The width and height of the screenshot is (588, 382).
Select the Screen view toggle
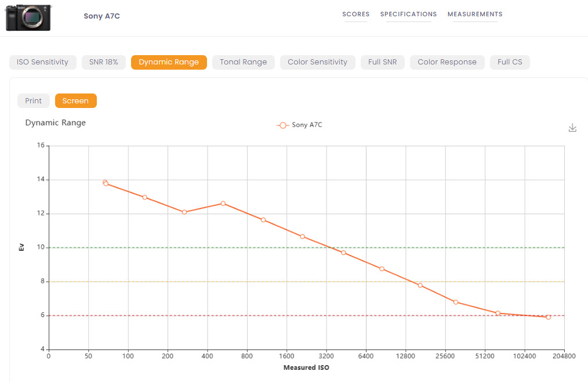[x=76, y=100]
